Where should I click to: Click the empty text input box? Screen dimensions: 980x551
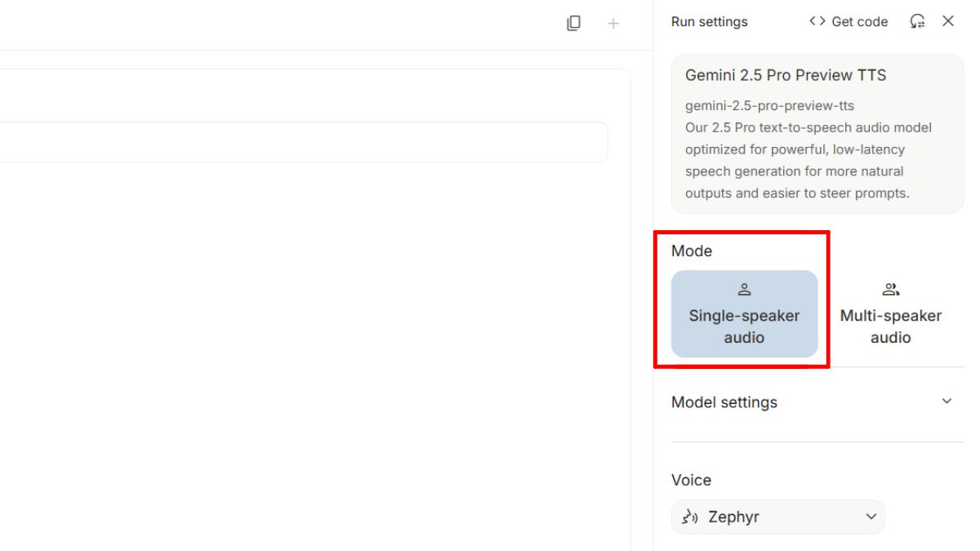[x=302, y=142]
